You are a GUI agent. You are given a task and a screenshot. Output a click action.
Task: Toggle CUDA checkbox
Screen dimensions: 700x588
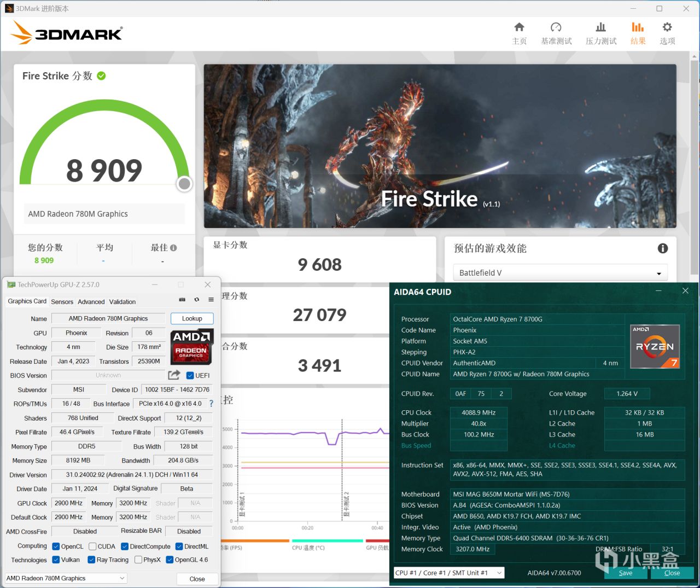click(92, 546)
